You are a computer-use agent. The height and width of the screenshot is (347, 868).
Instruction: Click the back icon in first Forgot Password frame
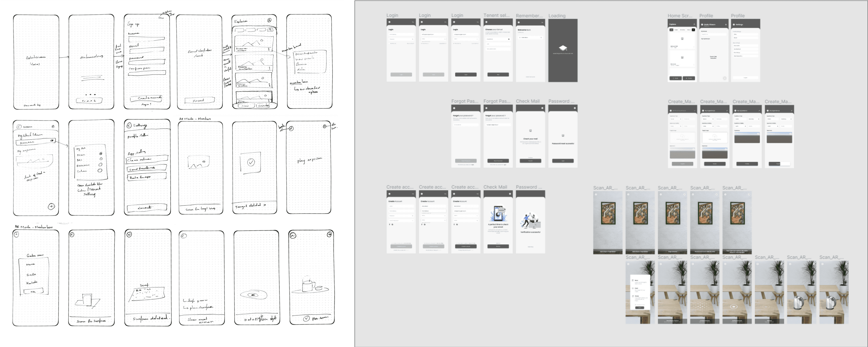[454, 108]
